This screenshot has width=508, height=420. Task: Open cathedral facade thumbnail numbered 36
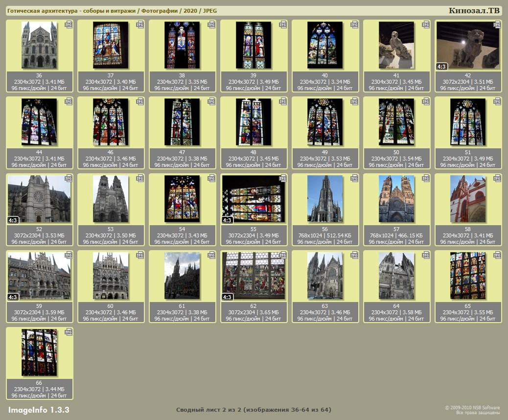pyautogui.click(x=39, y=45)
